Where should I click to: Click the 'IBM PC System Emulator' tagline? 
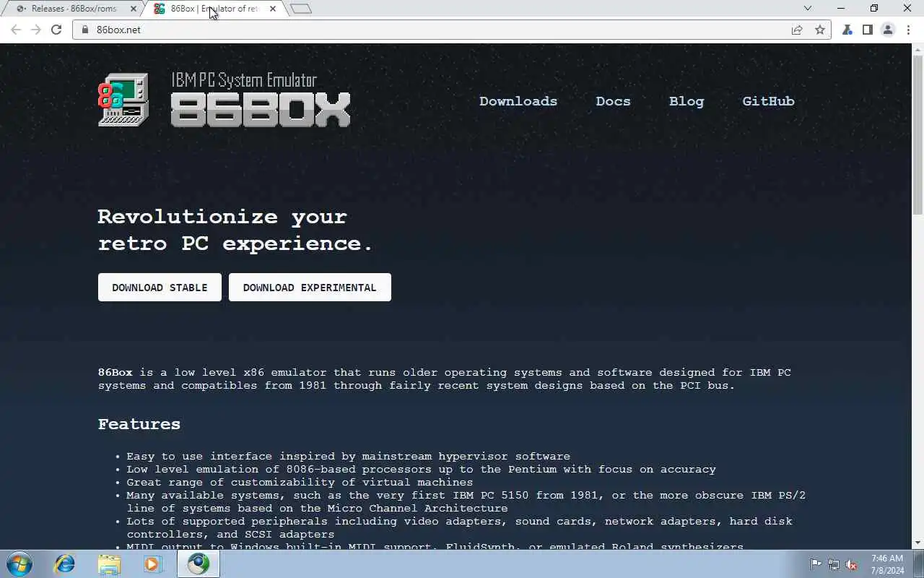(244, 80)
